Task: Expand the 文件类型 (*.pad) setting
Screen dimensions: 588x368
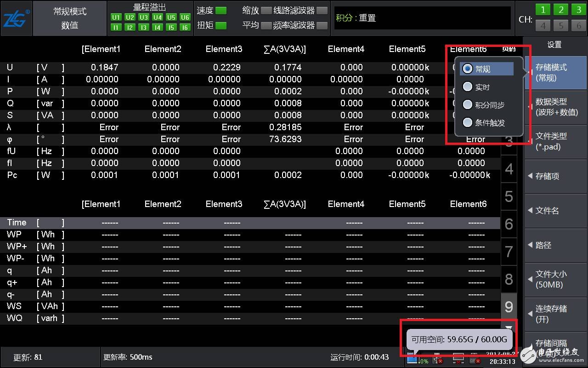Action: pyautogui.click(x=555, y=142)
